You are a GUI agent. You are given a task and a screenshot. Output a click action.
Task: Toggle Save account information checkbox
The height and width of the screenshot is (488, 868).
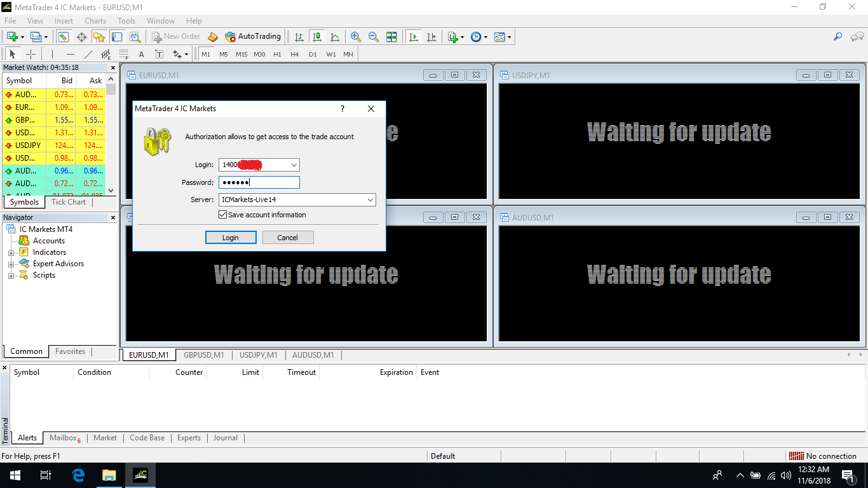(x=222, y=215)
